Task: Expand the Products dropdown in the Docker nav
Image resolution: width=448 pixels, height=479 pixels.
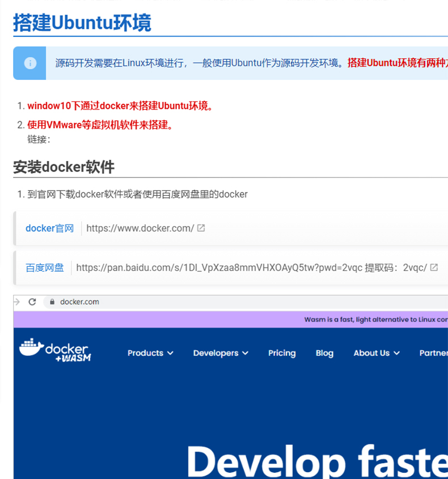Action: (150, 353)
